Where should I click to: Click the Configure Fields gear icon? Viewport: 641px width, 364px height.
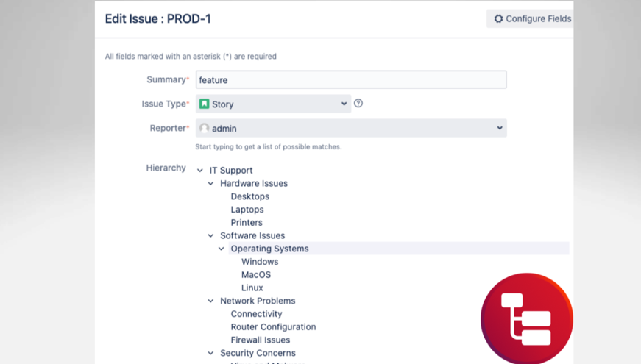pos(498,19)
